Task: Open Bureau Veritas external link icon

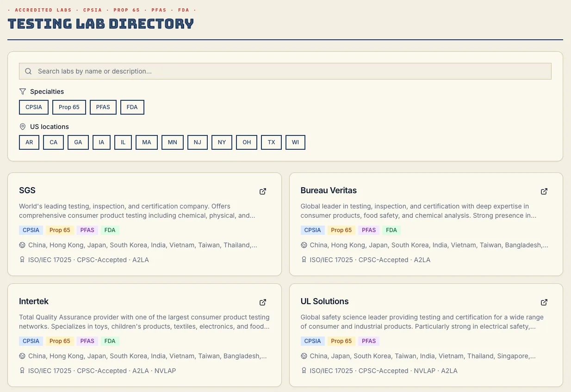Action: (544, 191)
